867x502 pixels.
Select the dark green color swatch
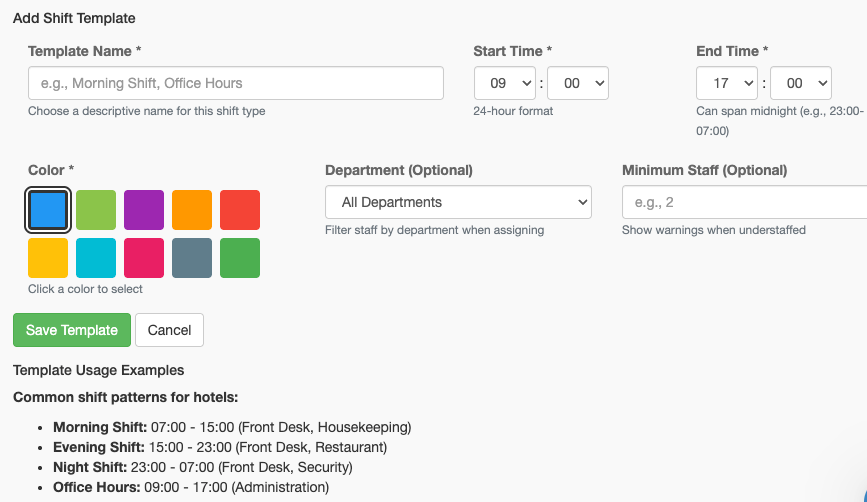[x=240, y=258]
